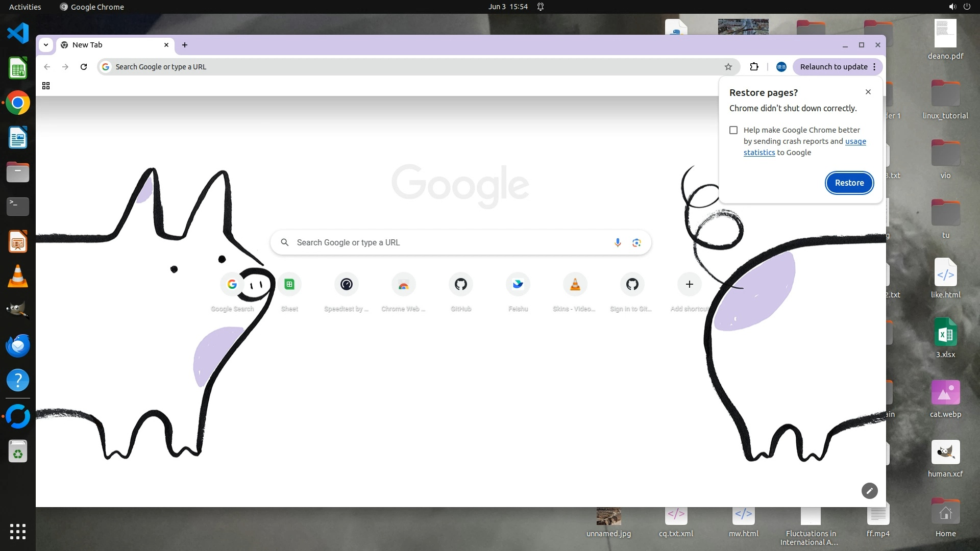Open Visual Studio Code from dock

tap(18, 34)
